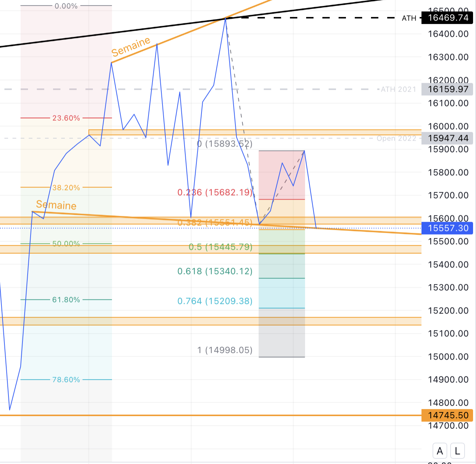Click 15300.00 on the price axis
The width and height of the screenshot is (476, 464).
[448, 288]
